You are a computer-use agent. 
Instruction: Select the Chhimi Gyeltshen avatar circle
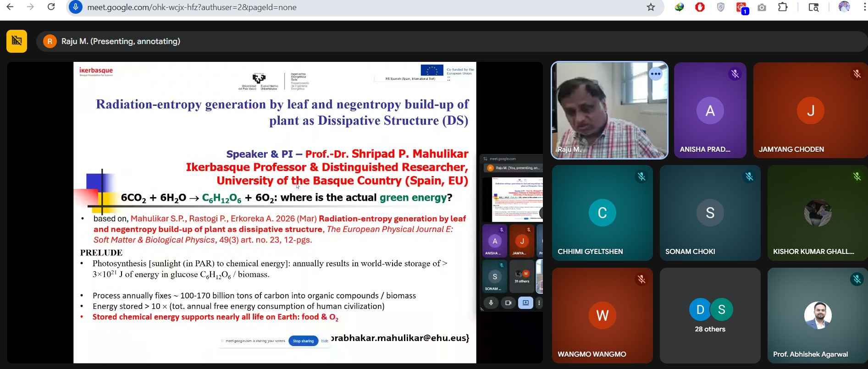[602, 213]
